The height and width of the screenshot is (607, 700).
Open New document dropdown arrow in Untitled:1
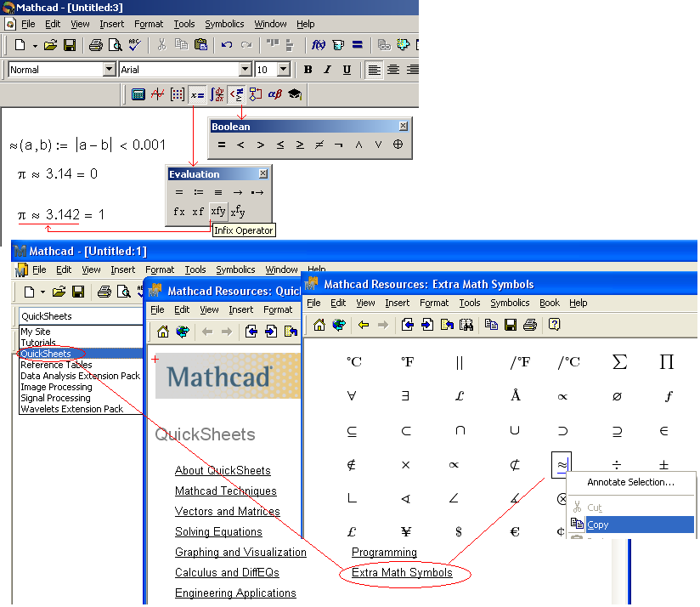click(x=42, y=292)
